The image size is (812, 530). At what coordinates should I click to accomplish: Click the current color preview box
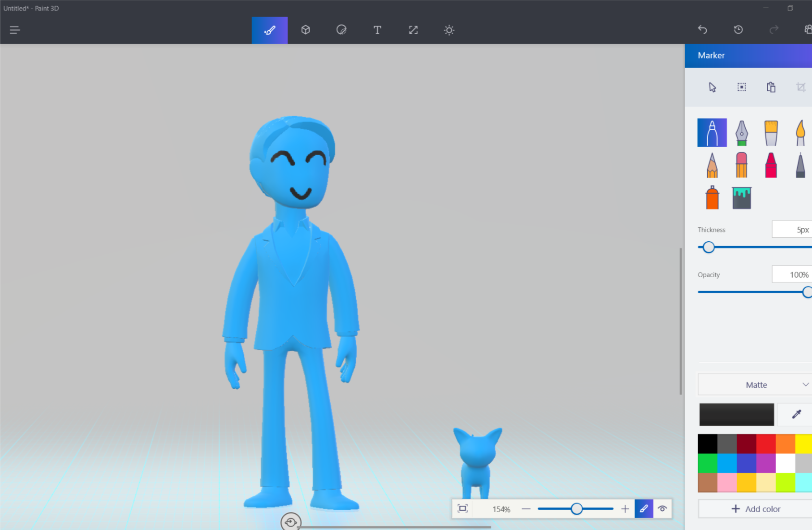pyautogui.click(x=737, y=414)
